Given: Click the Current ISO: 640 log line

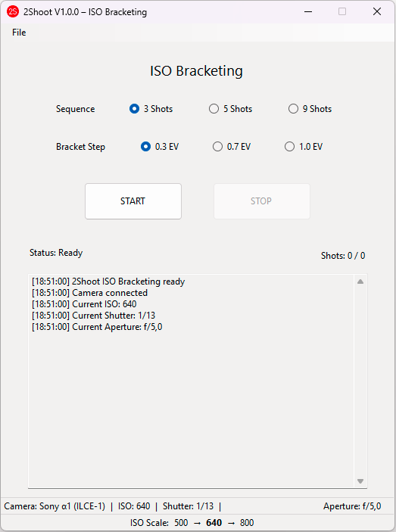Looking at the screenshot, I should [x=84, y=304].
